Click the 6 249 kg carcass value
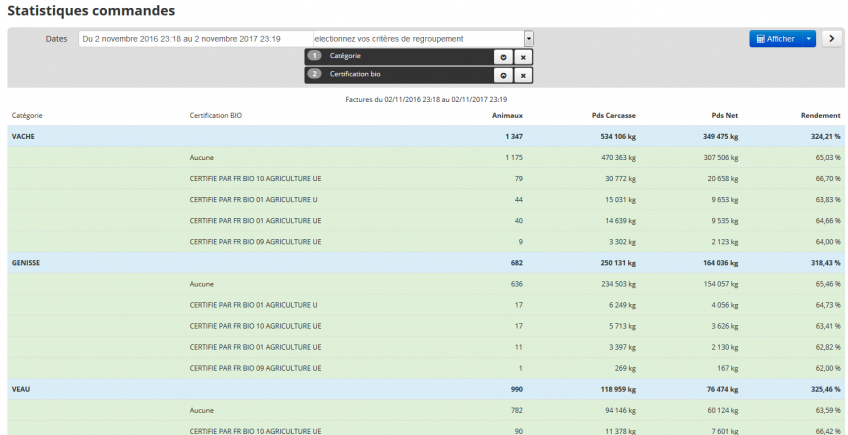This screenshot has width=848, height=435. (622, 305)
